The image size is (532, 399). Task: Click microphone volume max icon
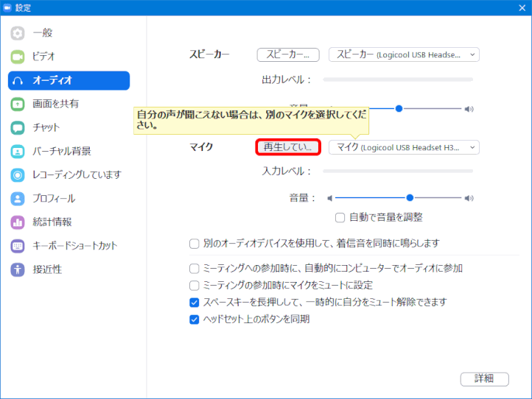[x=469, y=198]
